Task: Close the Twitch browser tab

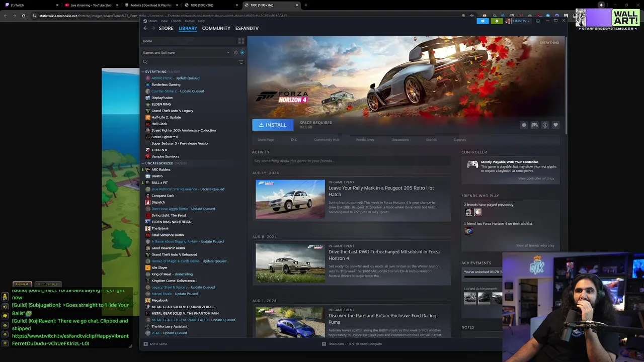Action: [x=57, y=5]
